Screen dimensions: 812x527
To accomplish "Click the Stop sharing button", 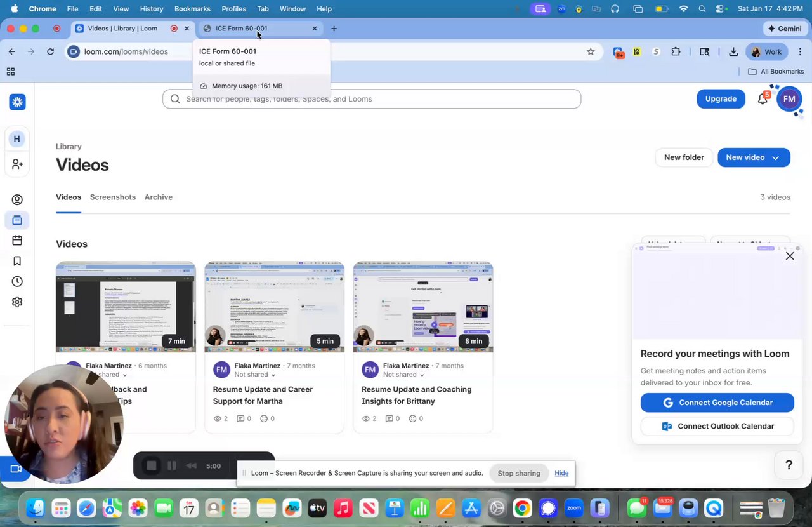I will pyautogui.click(x=519, y=473).
